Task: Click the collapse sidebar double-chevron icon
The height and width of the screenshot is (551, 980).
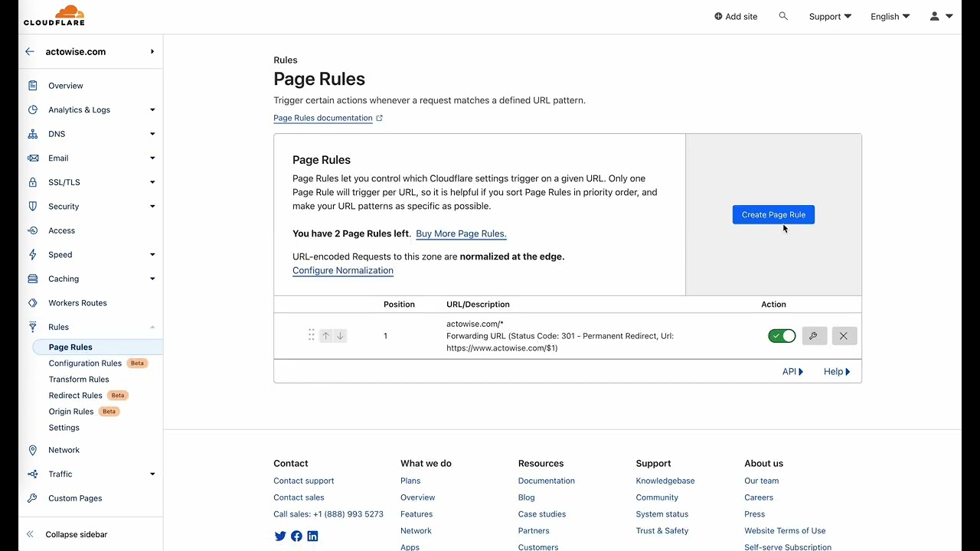Action: (x=30, y=534)
